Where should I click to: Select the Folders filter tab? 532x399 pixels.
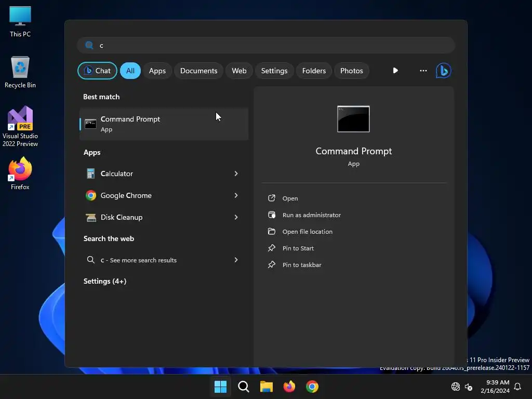pyautogui.click(x=314, y=71)
